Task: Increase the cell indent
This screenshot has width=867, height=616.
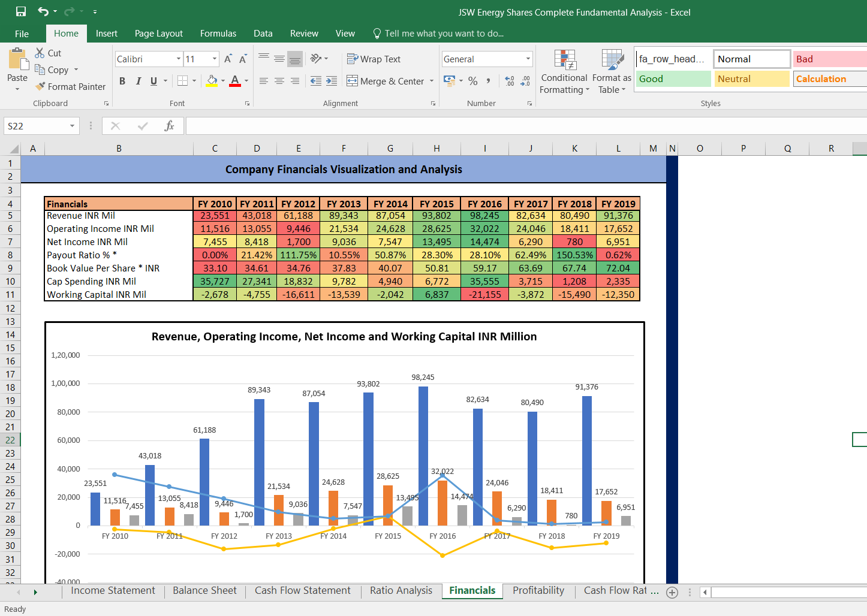Action: [x=332, y=81]
